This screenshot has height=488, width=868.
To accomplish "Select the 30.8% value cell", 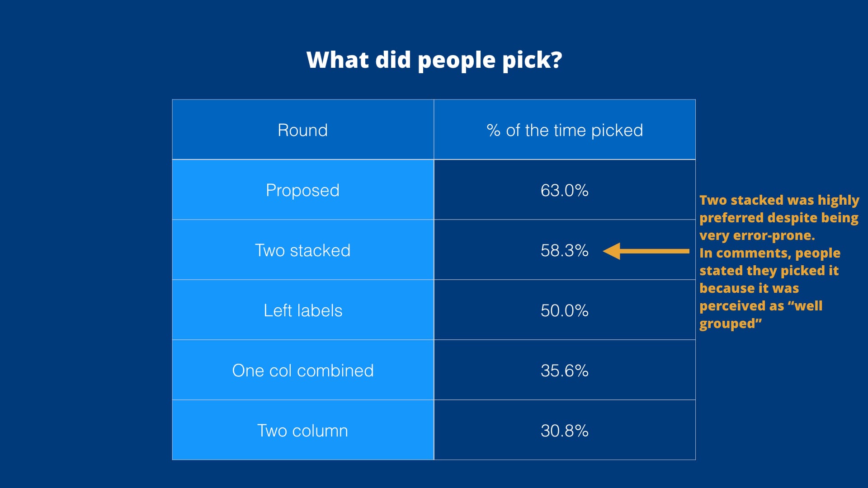I will click(x=564, y=431).
